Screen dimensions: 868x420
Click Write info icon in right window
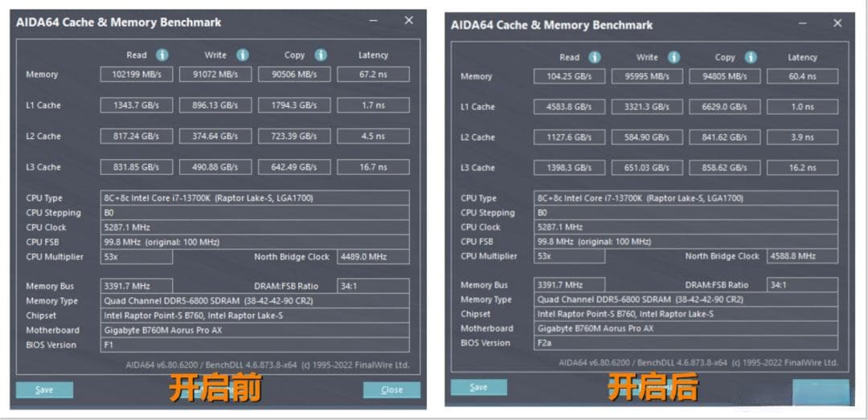(674, 57)
